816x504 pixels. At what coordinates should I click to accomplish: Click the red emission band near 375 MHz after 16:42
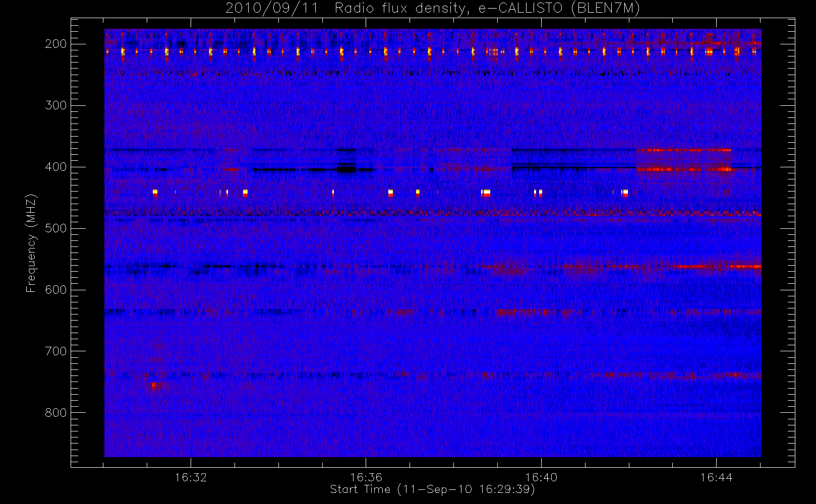pyautogui.click(x=684, y=150)
